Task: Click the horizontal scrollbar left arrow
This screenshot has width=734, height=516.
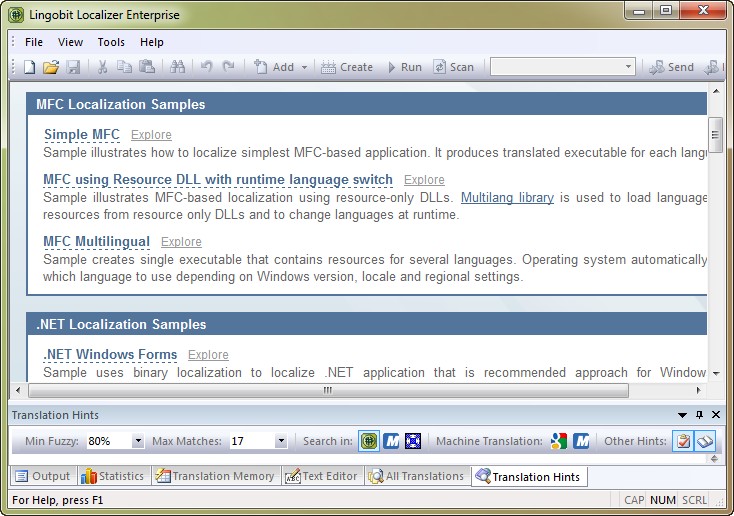Action: point(18,390)
